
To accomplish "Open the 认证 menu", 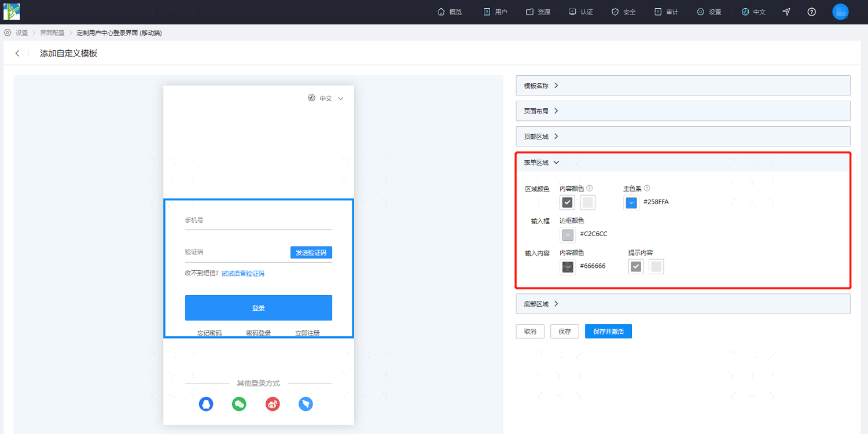I will coord(581,12).
